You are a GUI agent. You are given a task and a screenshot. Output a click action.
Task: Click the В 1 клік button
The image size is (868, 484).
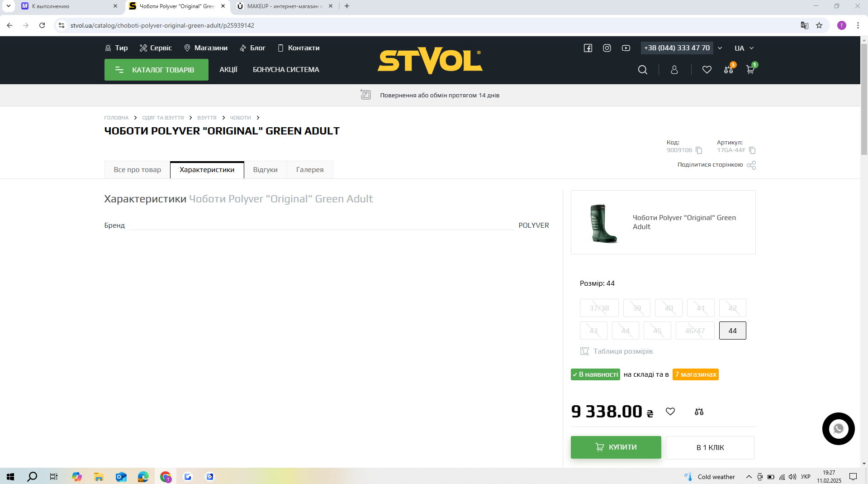pyautogui.click(x=710, y=448)
